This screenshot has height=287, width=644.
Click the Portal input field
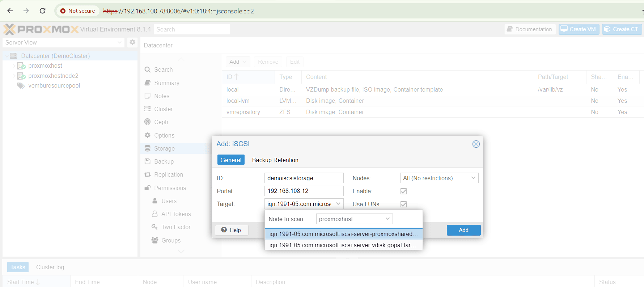tap(304, 191)
